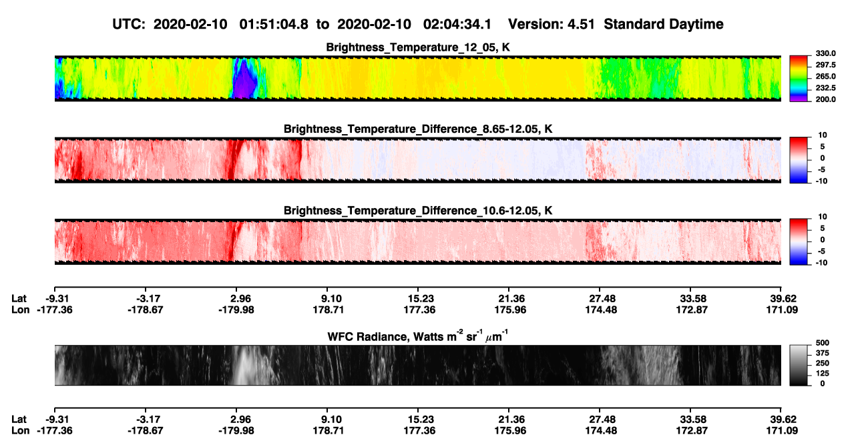Click the Lon label under the 10.6-12.05 panel
This screenshot has width=868, height=445.
(20, 310)
